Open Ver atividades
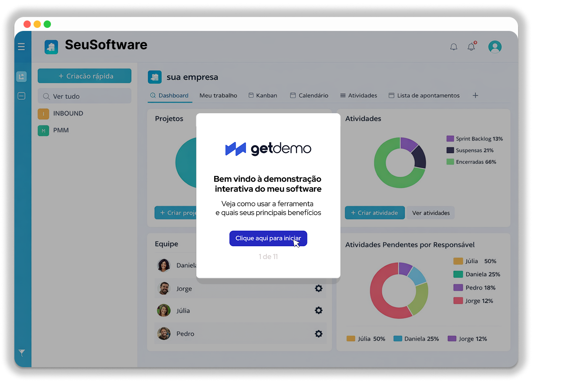This screenshot has height=392, width=569. click(x=431, y=213)
